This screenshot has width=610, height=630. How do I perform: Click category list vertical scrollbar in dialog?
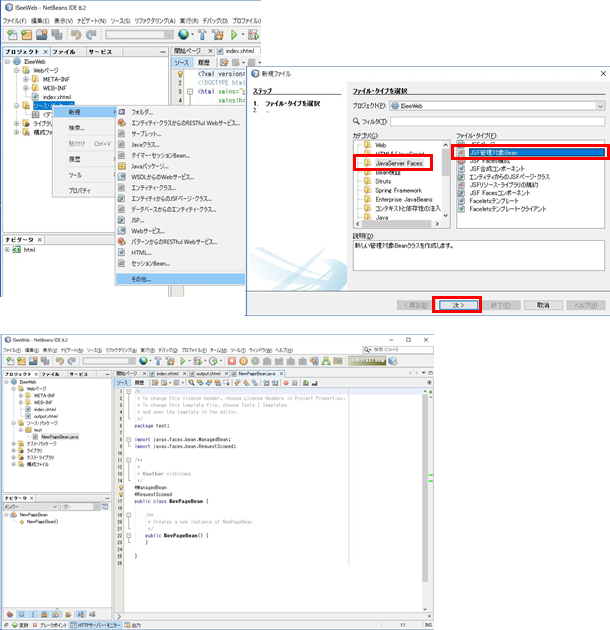click(x=446, y=180)
